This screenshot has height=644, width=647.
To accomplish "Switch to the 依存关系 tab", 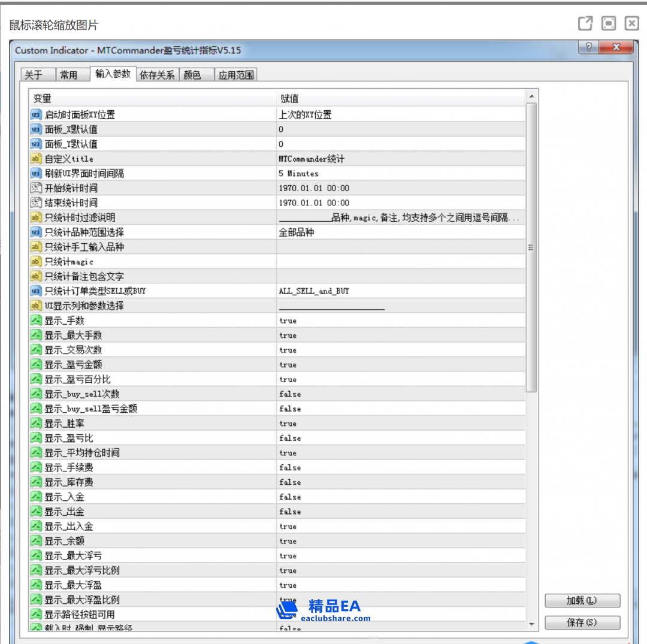I will [x=157, y=75].
